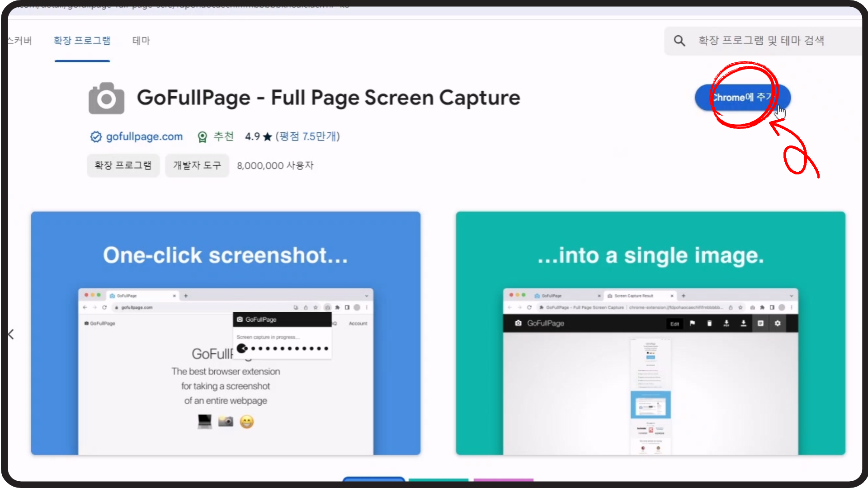Open the 평점 7.5만개 ratings link

coord(308,136)
